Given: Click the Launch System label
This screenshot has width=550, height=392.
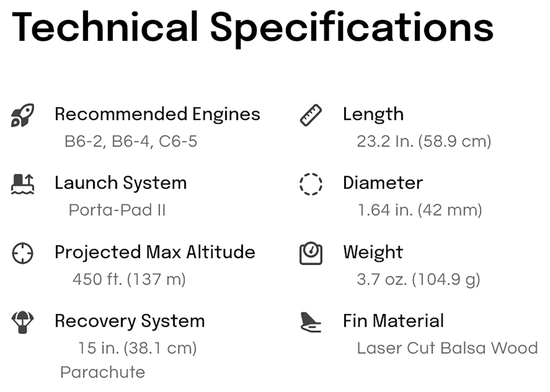Looking at the screenshot, I should pos(121,183).
